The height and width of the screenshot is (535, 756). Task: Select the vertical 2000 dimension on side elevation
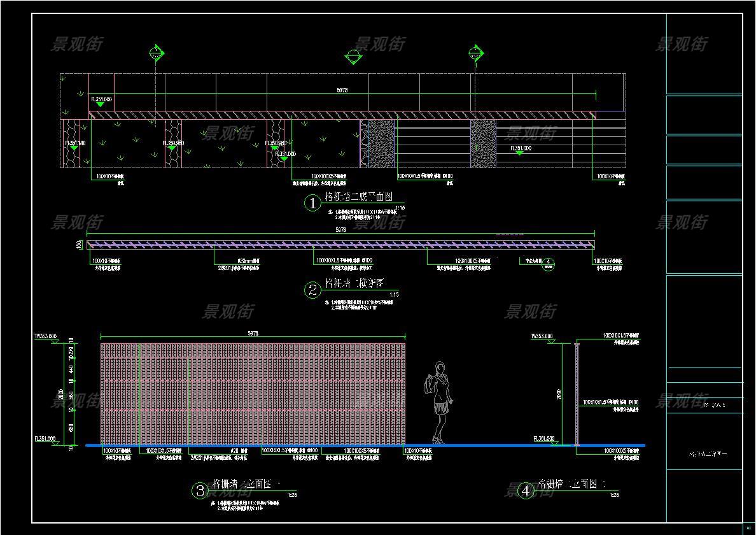pyautogui.click(x=559, y=395)
